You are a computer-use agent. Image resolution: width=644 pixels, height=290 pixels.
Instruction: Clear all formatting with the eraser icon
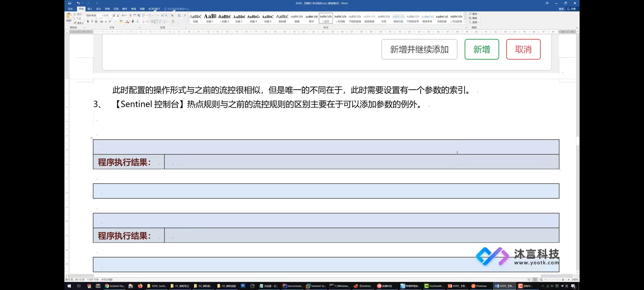click(x=131, y=16)
